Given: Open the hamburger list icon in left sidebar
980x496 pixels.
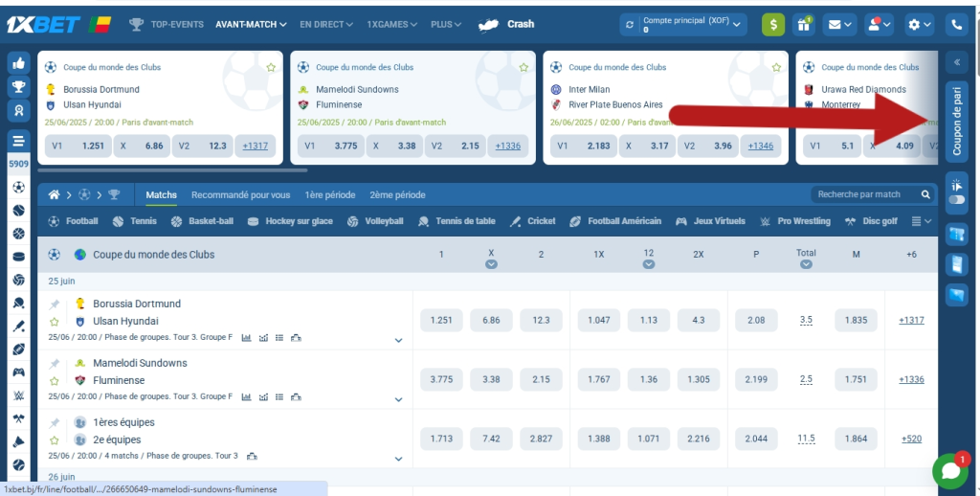Looking at the screenshot, I should [x=18, y=141].
